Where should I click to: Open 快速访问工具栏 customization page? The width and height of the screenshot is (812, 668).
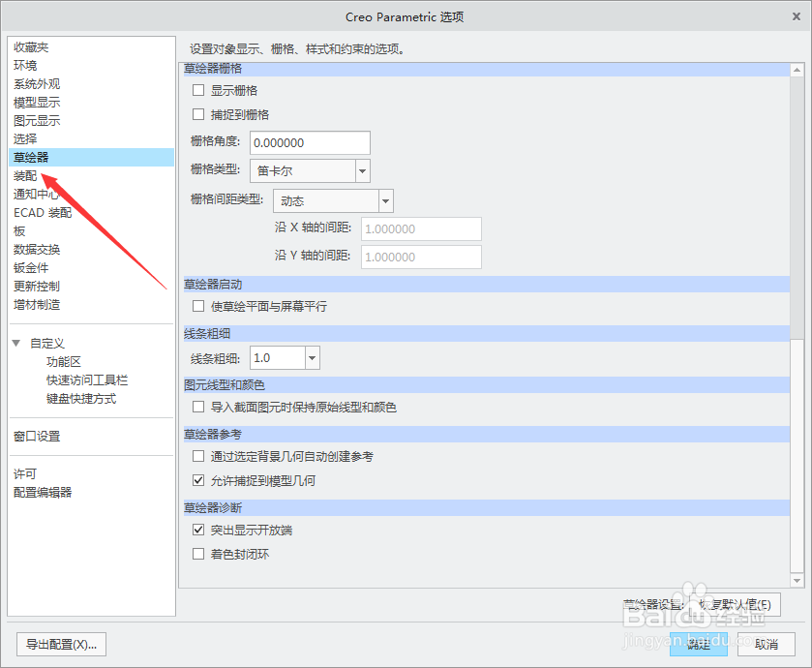[87, 380]
